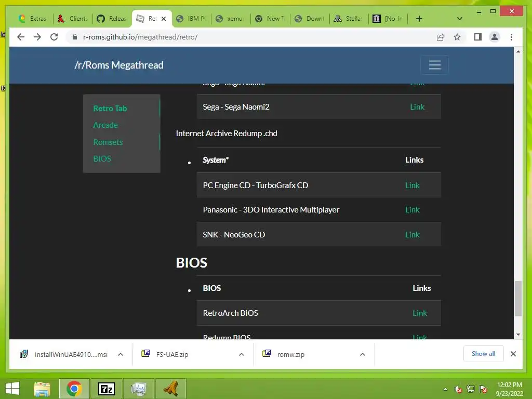
Task: Expand options for romw.zip download
Action: point(362,354)
